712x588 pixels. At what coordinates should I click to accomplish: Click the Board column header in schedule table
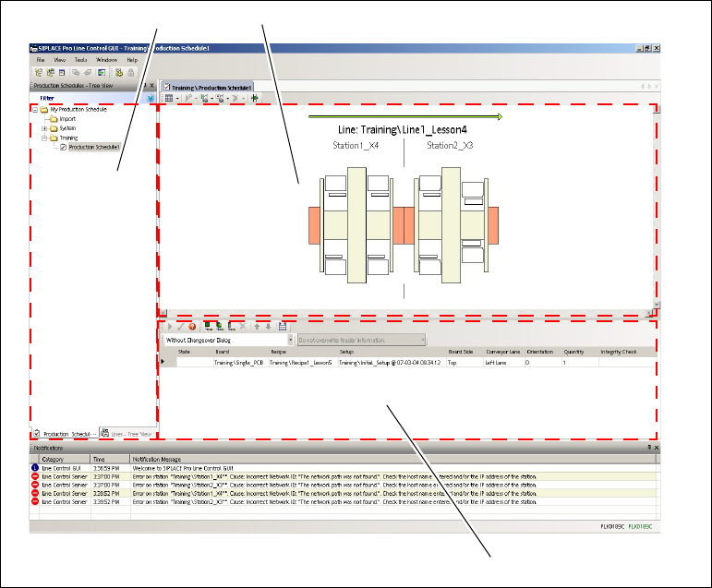coord(223,352)
